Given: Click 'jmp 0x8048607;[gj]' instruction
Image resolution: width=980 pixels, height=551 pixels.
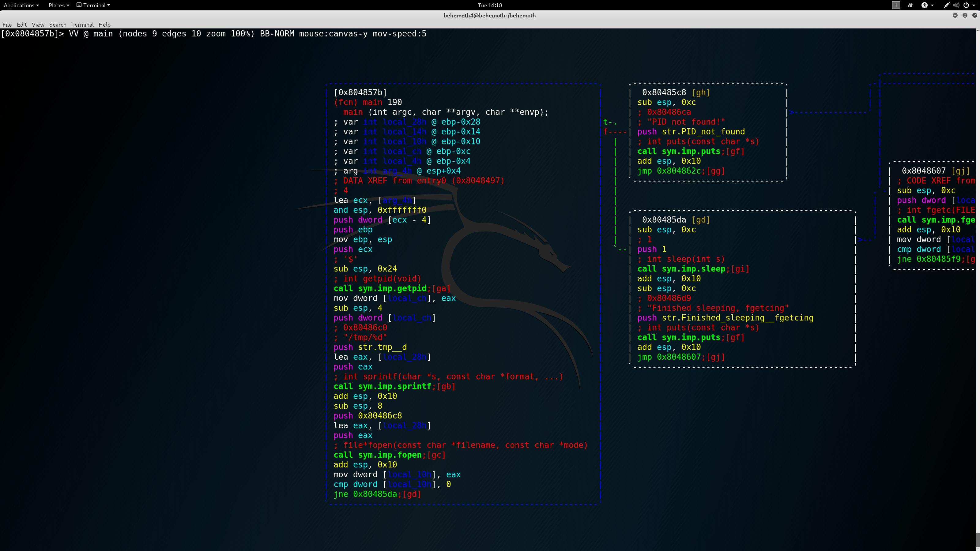Looking at the screenshot, I should [681, 357].
